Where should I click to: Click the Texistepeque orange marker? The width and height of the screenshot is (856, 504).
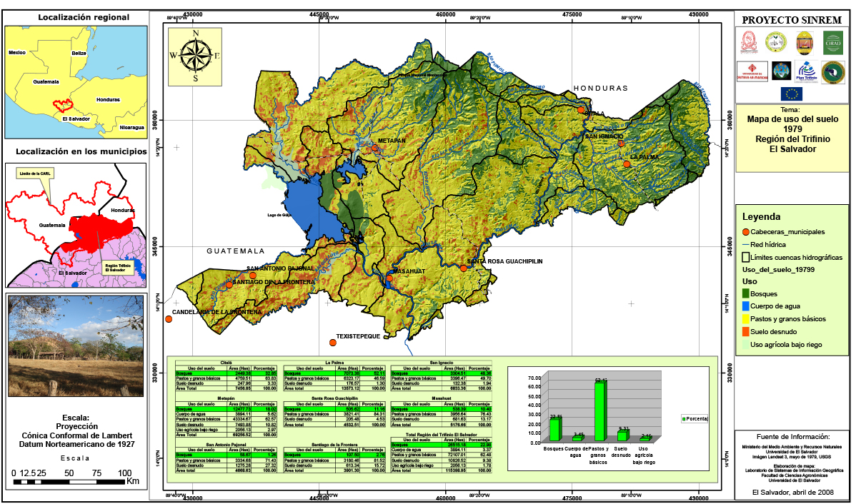tap(332, 343)
